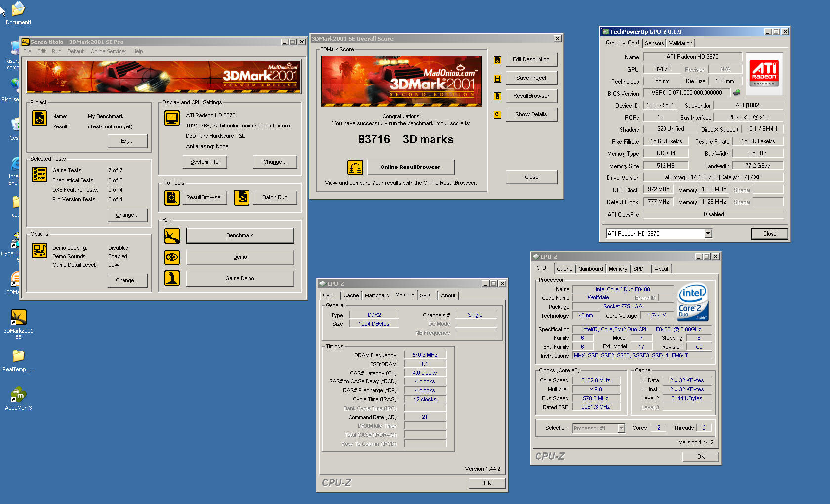Click the Save Project floppy icon
The height and width of the screenshot is (504, 830).
click(x=498, y=78)
